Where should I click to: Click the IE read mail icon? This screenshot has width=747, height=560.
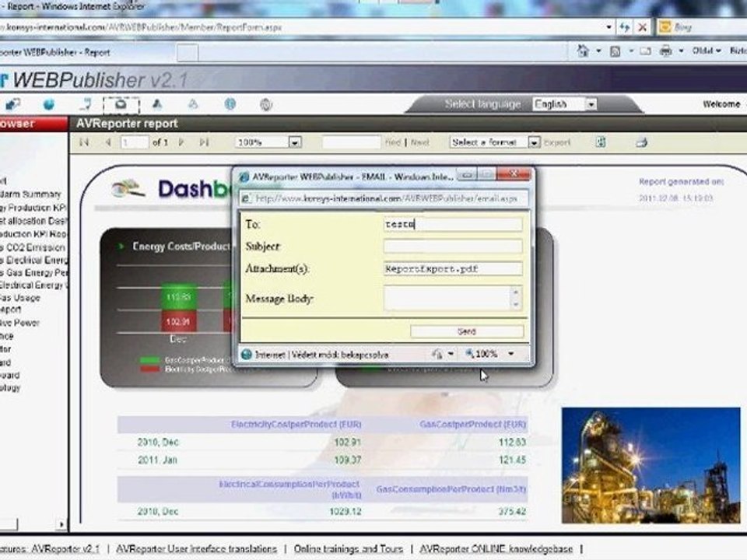point(646,51)
